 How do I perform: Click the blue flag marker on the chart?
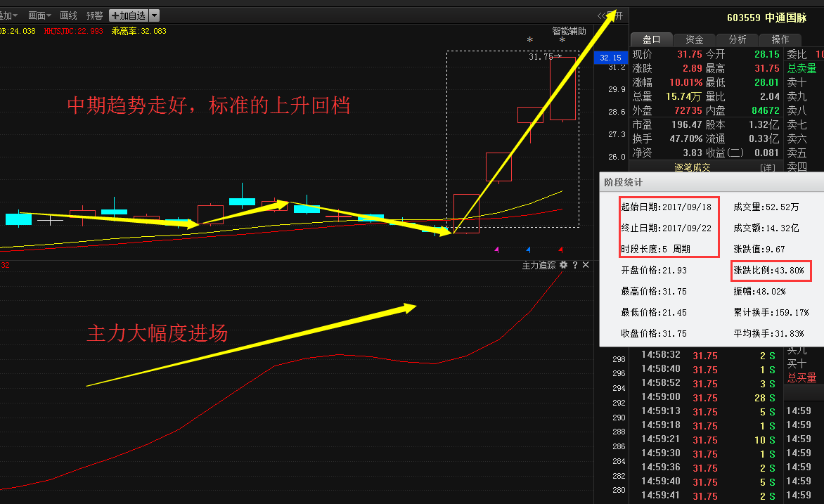point(528,250)
